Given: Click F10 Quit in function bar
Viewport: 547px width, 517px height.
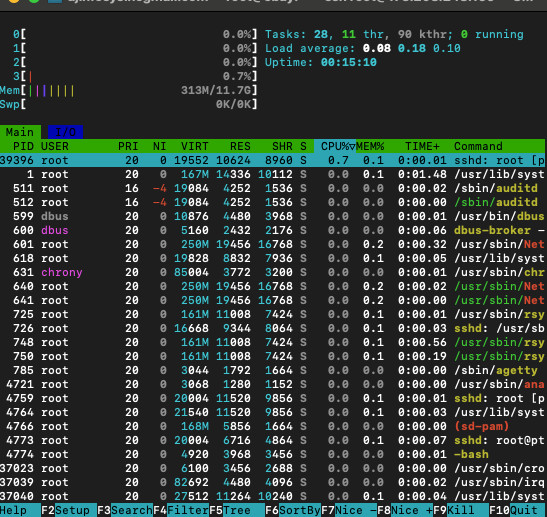Looking at the screenshot, I should coord(517,510).
